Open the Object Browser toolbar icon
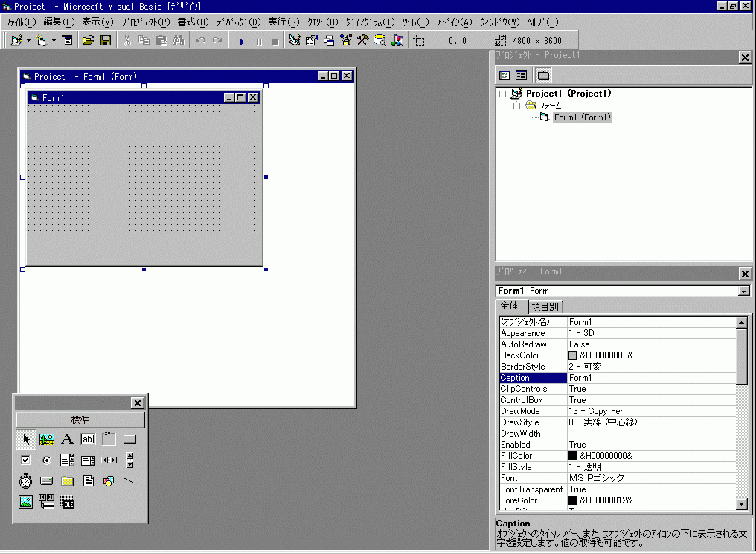 pos(346,40)
